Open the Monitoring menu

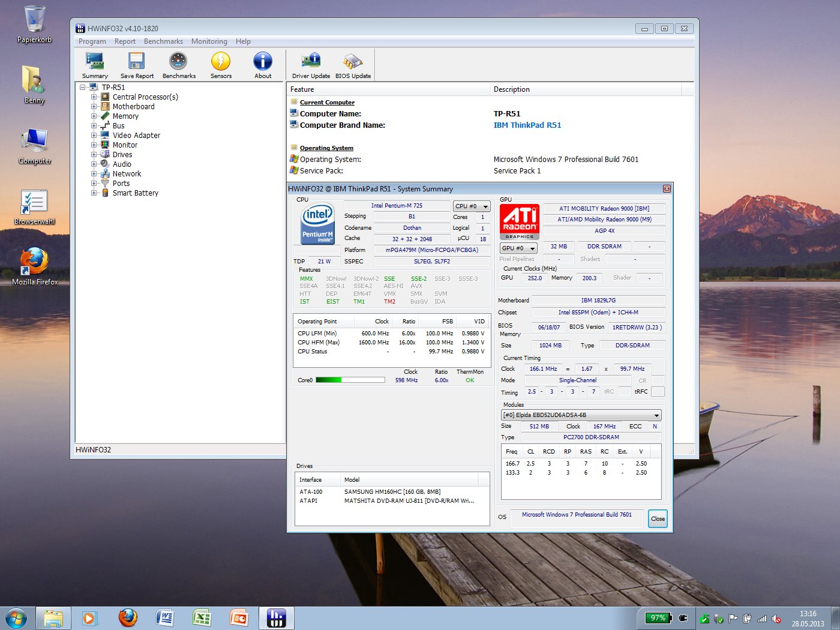pos(209,41)
